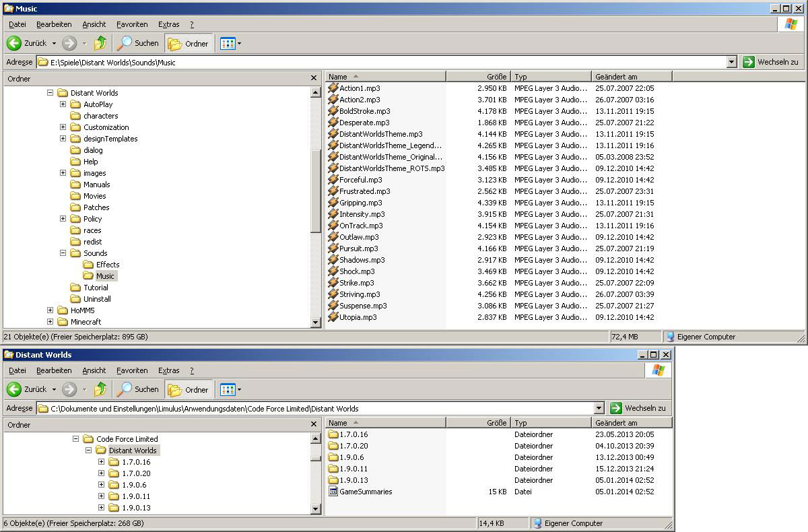Select Minecraft folder in the tree
The width and height of the screenshot is (808, 532).
click(x=79, y=322)
